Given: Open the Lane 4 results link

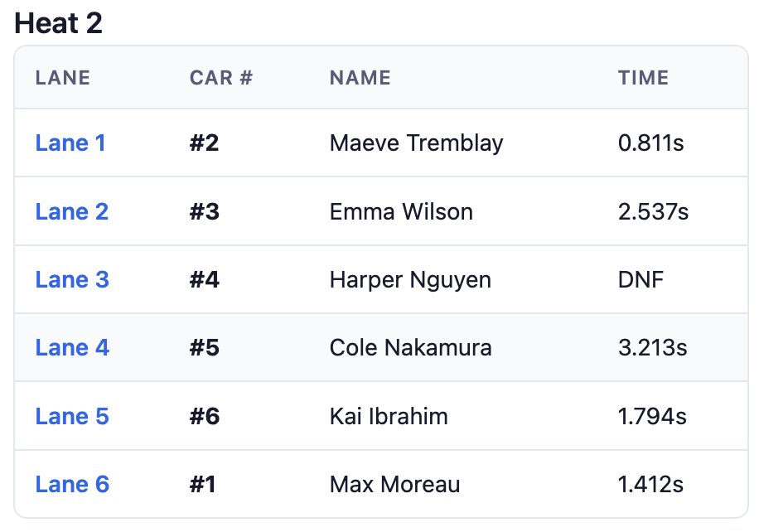Looking at the screenshot, I should coord(71,347).
